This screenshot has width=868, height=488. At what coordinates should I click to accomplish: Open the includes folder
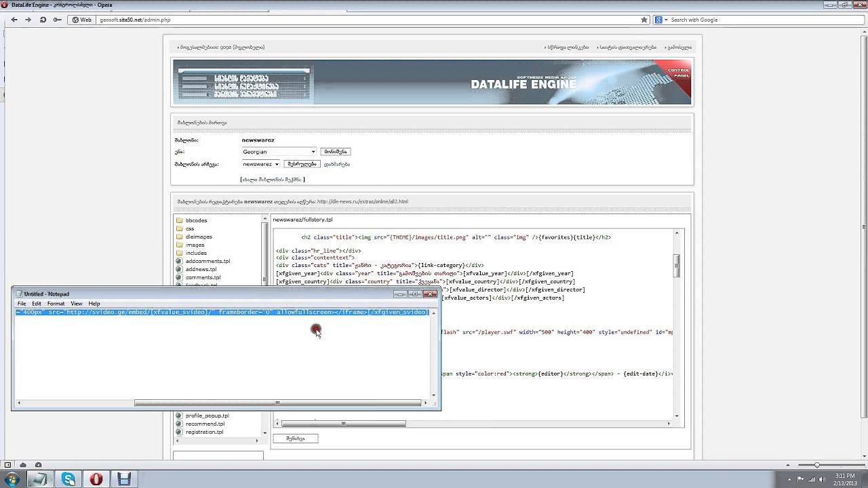(x=196, y=253)
